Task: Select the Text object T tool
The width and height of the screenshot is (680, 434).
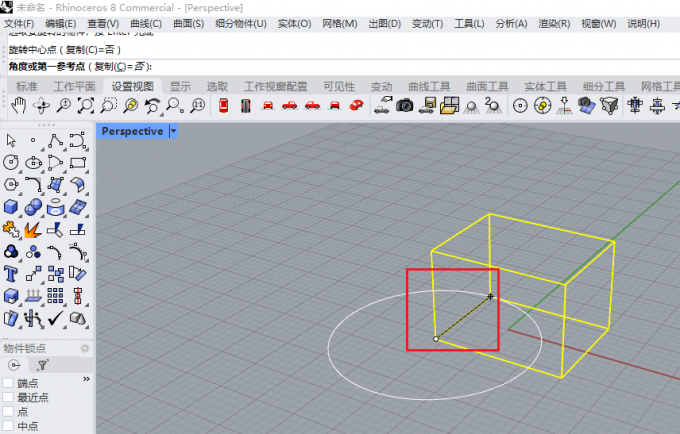Action: click(x=11, y=274)
